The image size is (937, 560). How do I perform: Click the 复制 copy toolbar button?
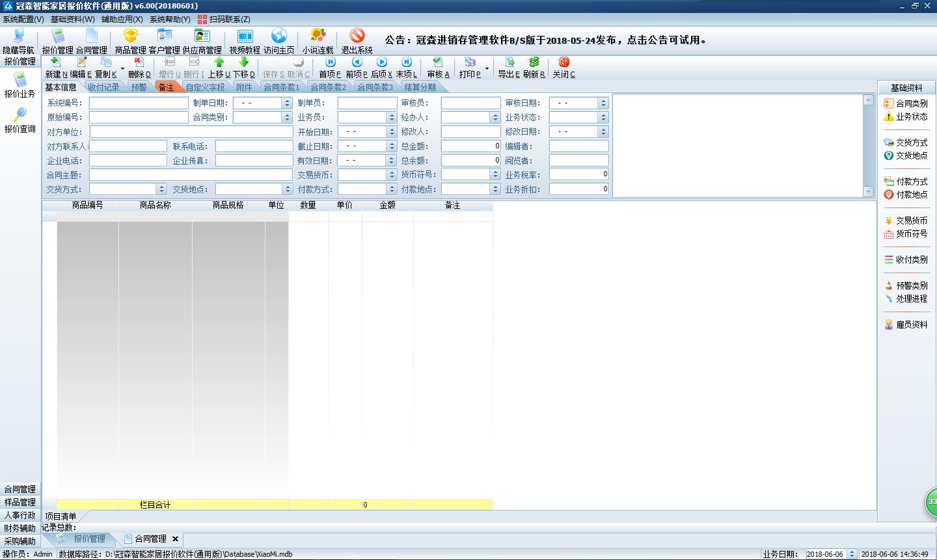[x=105, y=68]
